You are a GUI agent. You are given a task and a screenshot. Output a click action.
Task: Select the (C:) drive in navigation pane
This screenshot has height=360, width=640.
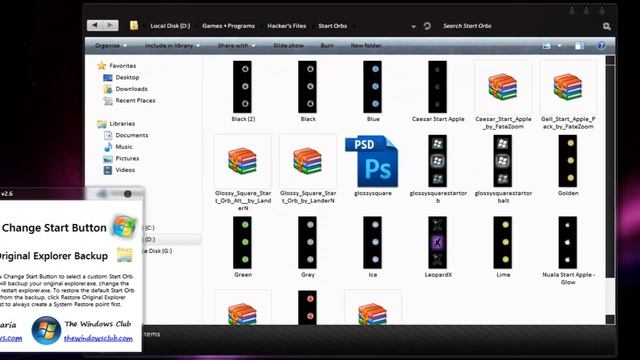[x=149, y=227]
